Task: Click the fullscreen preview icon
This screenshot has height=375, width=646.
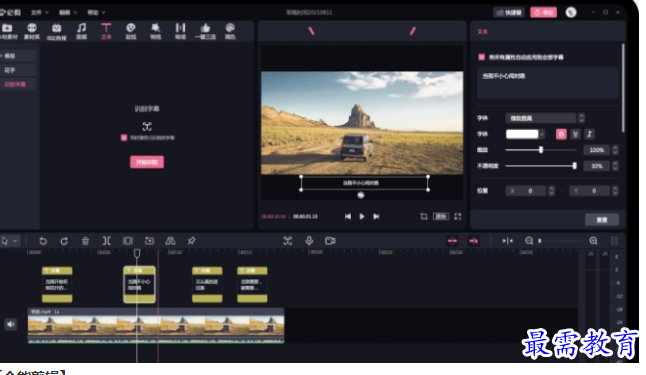Action: [458, 217]
